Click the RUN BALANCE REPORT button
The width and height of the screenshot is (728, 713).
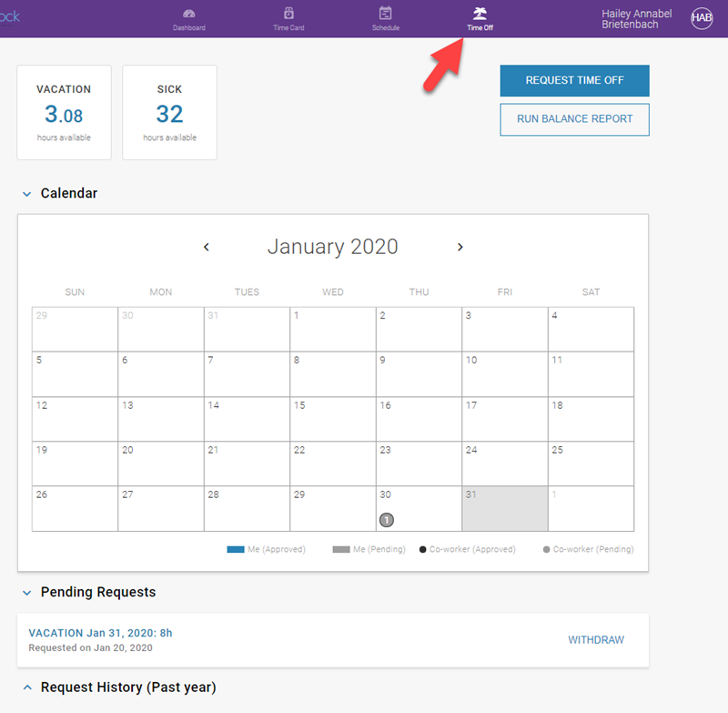(574, 119)
